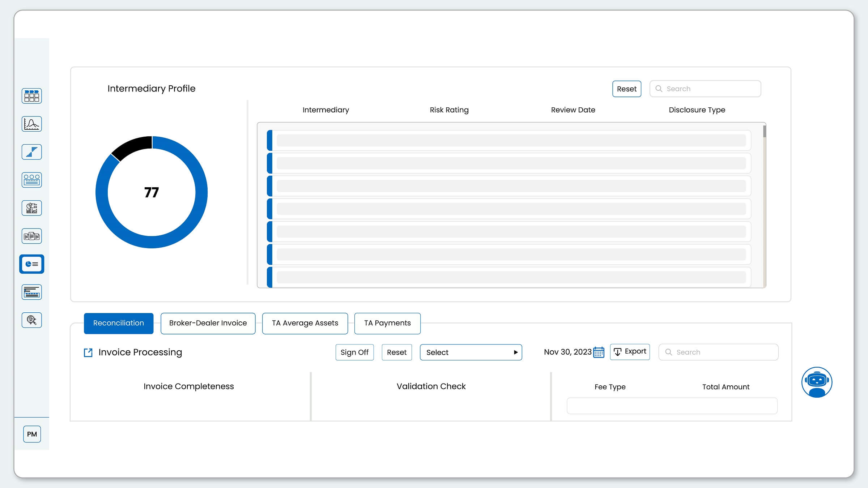Viewport: 868px width, 488px height.
Task: Click the Export button
Action: pyautogui.click(x=630, y=352)
